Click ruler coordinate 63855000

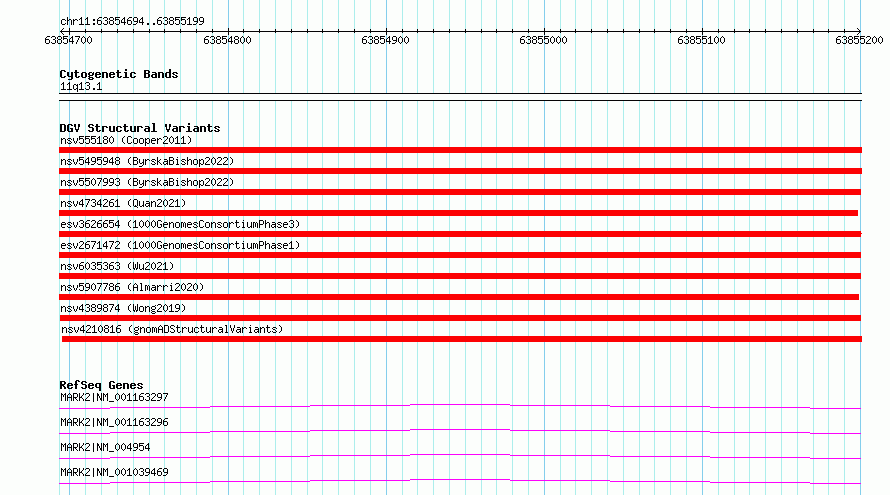543,40
